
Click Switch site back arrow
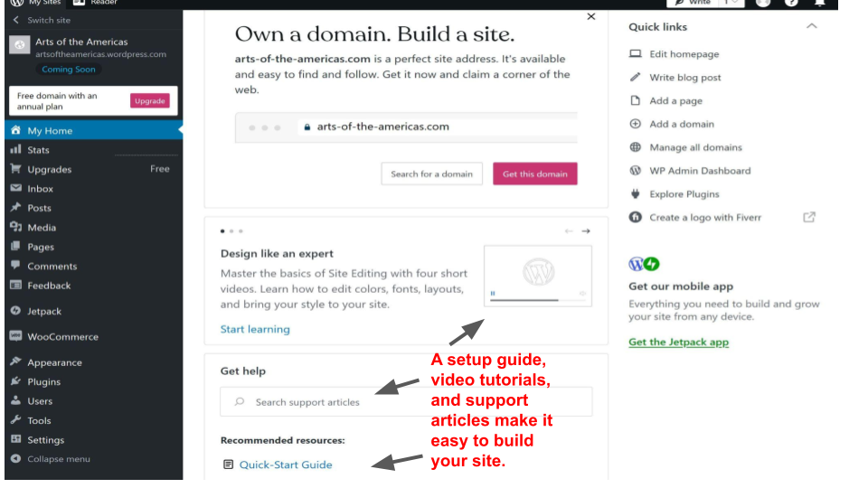point(15,20)
